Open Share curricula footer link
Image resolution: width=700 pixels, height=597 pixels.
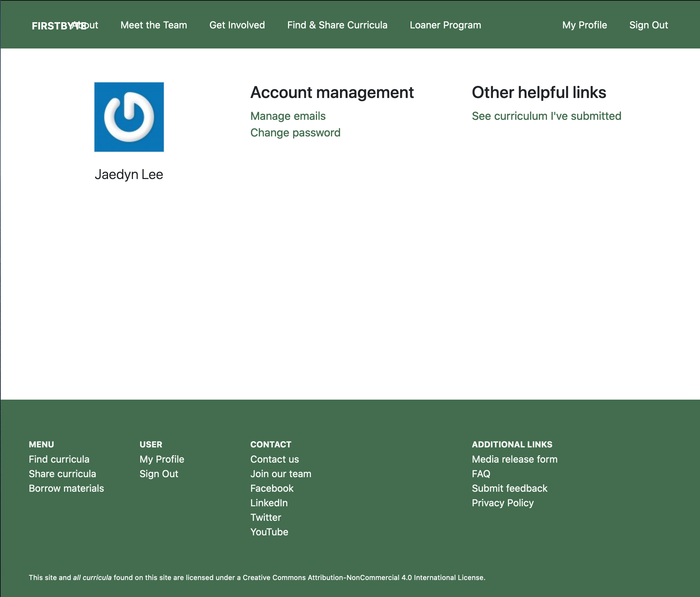click(x=62, y=474)
